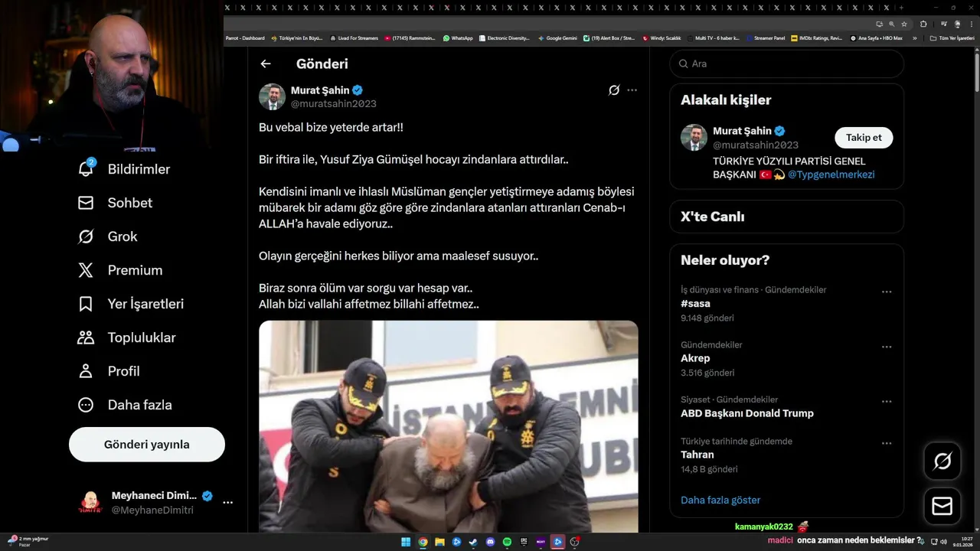The height and width of the screenshot is (551, 980).
Task: Open the WhatsApp bookmark
Action: (x=458, y=37)
